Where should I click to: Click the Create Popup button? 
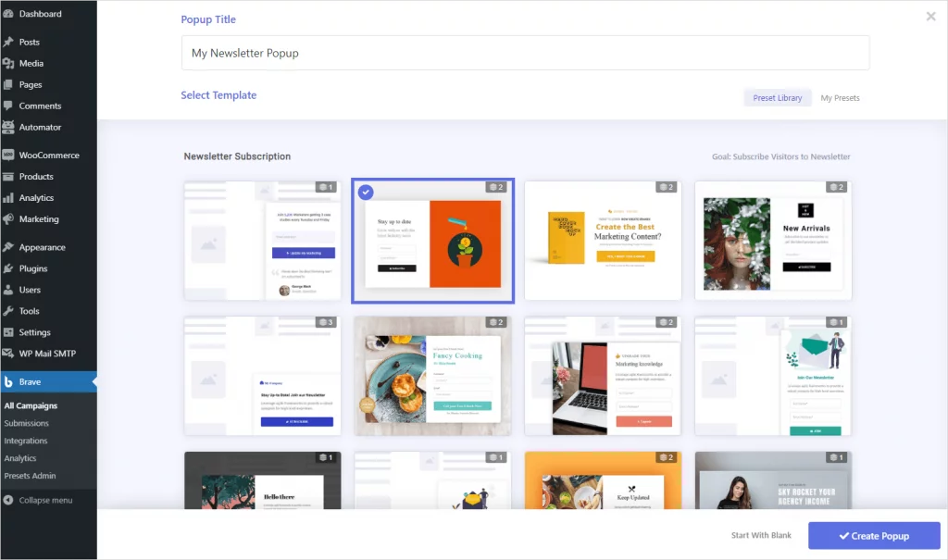coord(874,536)
